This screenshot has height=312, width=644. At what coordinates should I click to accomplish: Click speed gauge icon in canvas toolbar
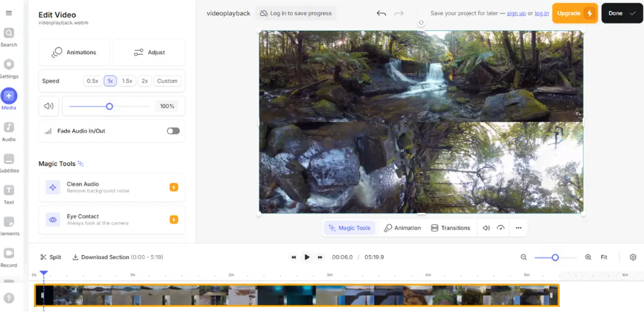pos(500,228)
